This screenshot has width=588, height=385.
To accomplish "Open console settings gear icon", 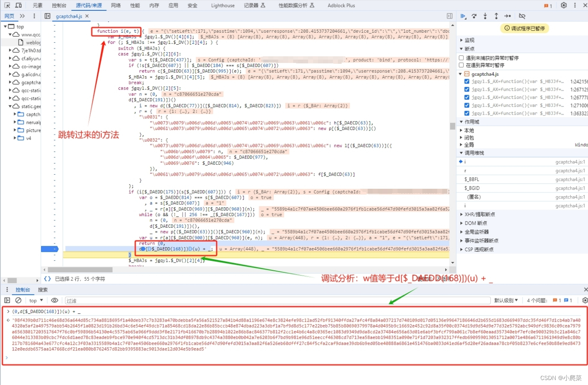I will tap(585, 300).
